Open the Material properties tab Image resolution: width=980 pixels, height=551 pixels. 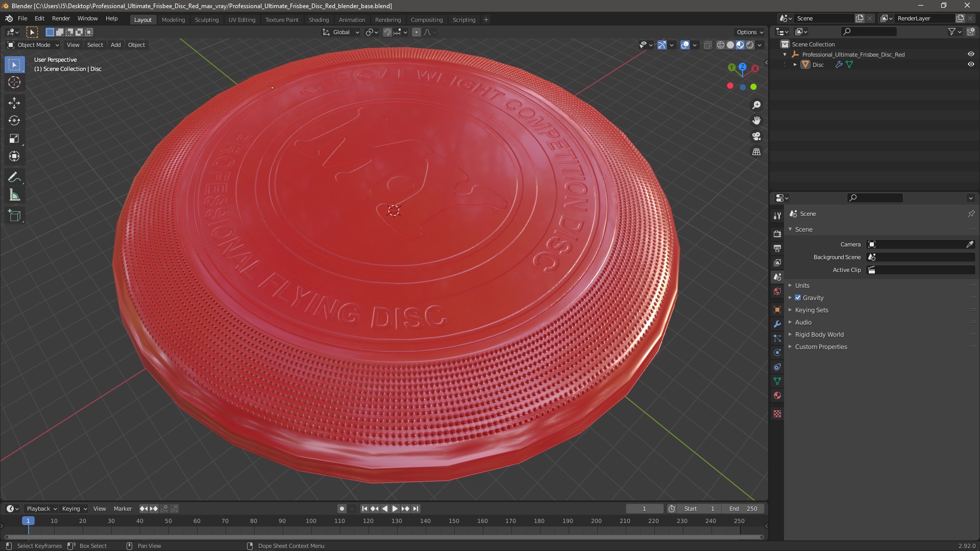(x=777, y=395)
